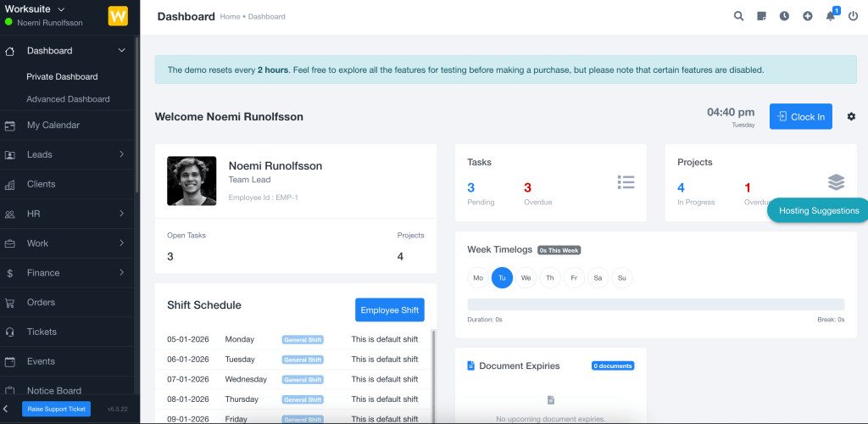Click the HR people icon

pyautogui.click(x=10, y=215)
